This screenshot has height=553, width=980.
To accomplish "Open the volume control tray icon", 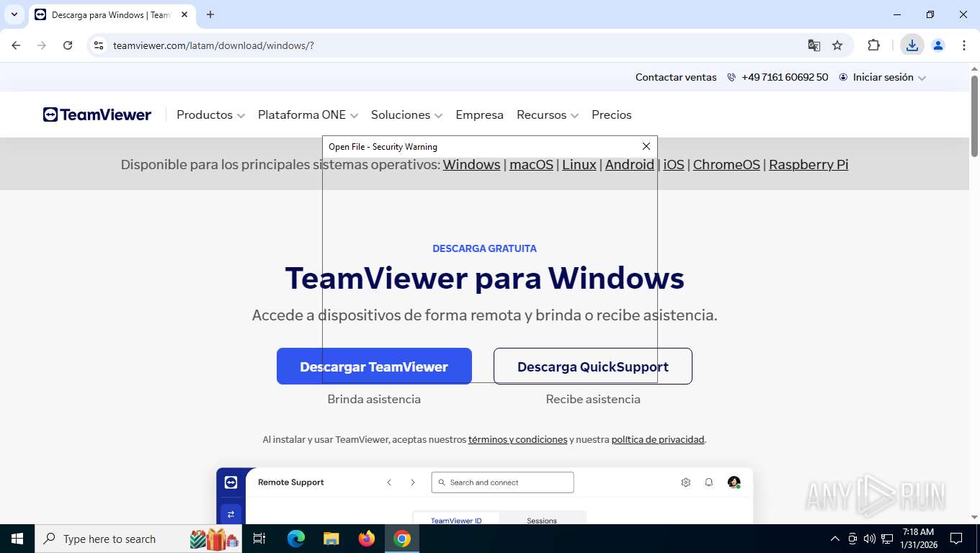I will (x=870, y=539).
